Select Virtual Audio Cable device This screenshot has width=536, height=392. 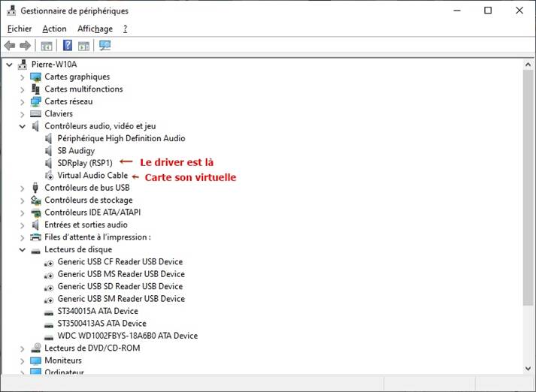[x=92, y=175]
